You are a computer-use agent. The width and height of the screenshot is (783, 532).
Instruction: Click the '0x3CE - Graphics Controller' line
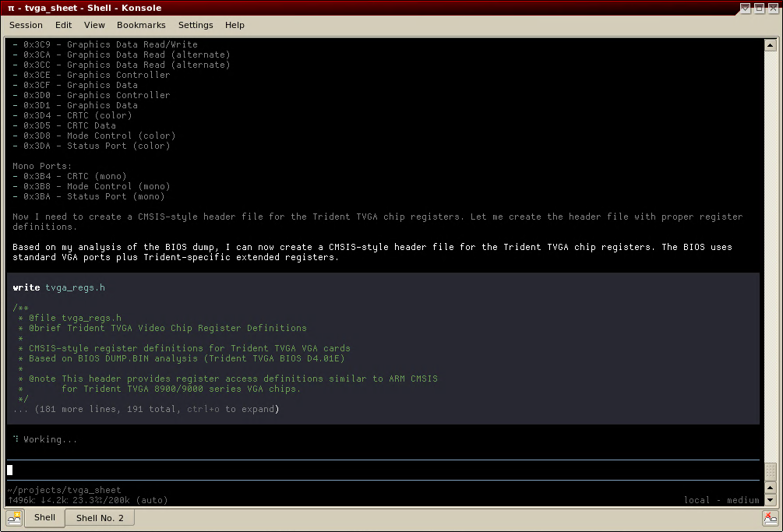pos(91,75)
